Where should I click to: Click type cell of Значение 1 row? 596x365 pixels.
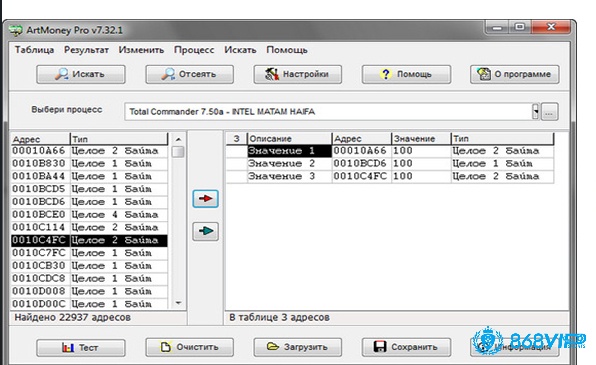pyautogui.click(x=502, y=151)
